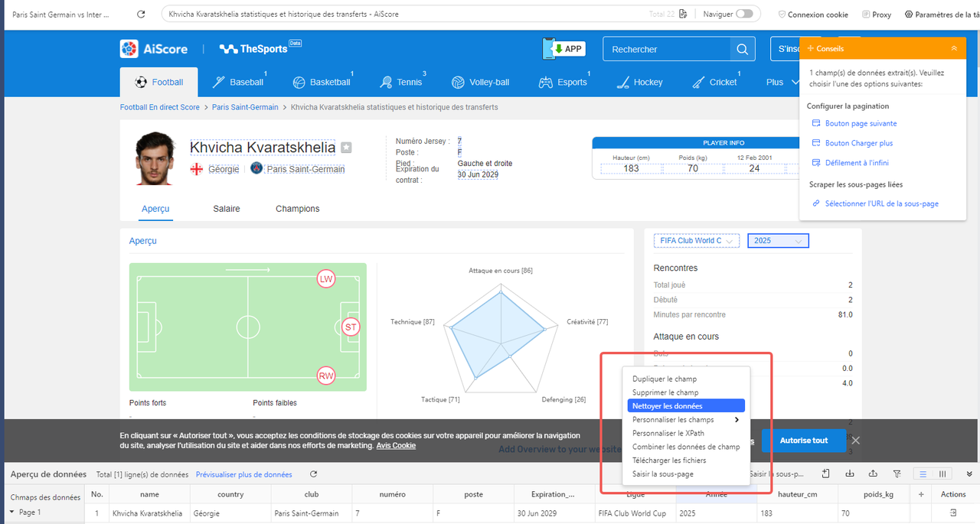
Task: Select the Basketball sport tab
Action: click(x=322, y=82)
